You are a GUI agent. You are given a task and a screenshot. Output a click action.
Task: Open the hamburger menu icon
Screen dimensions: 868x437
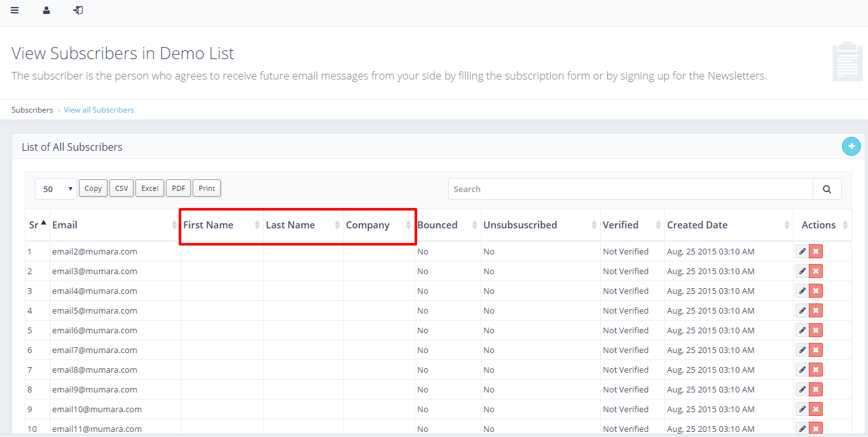coord(15,10)
